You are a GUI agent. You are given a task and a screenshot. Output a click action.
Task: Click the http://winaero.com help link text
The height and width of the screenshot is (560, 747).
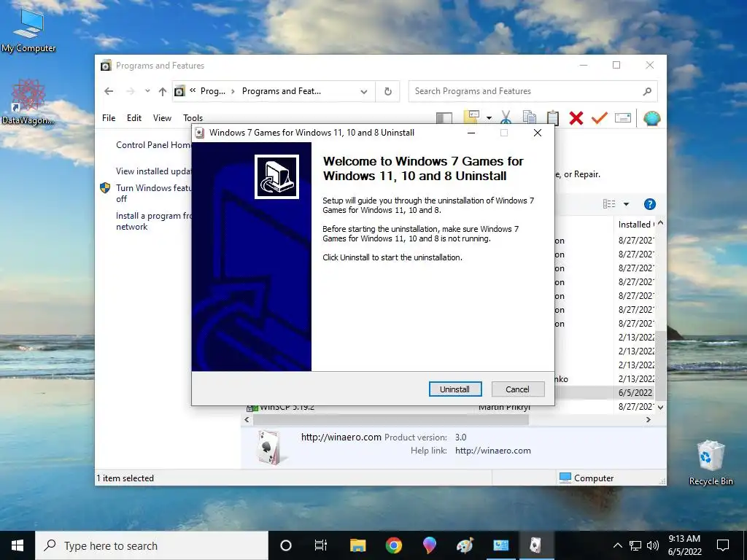pyautogui.click(x=492, y=451)
